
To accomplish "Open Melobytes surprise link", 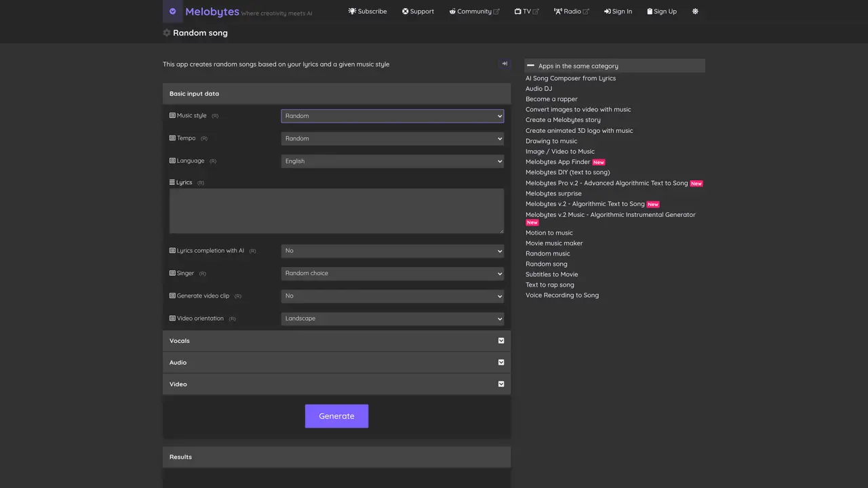I will [x=553, y=193].
